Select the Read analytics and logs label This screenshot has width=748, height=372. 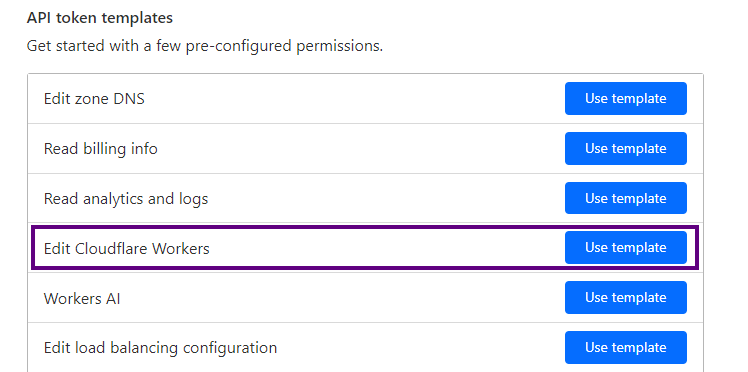point(126,198)
